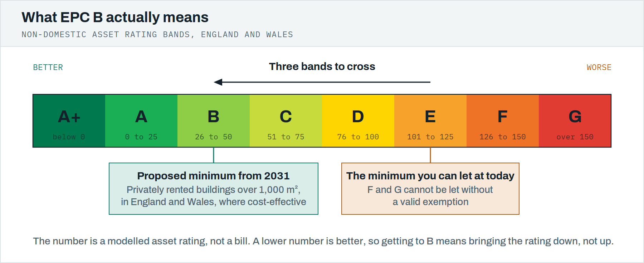Select the green A band swatch
Viewport: 644px width, 263px height.
141,121
